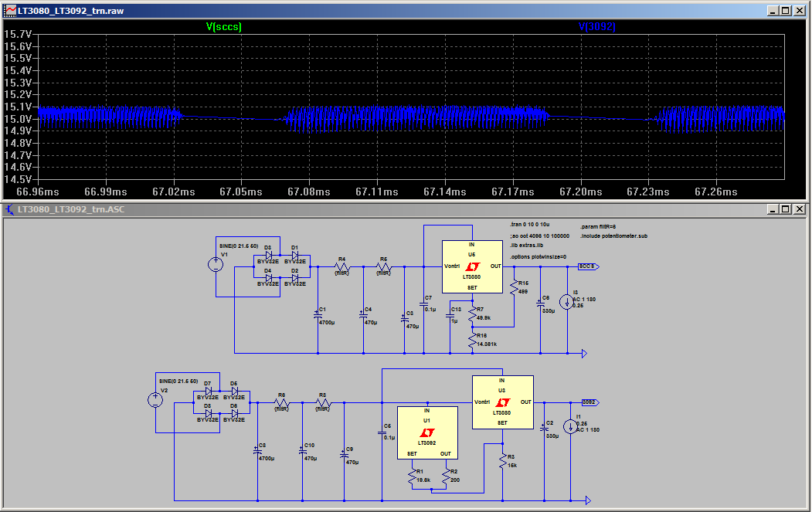Click the 66.96ms label on the time axis

[x=38, y=192]
